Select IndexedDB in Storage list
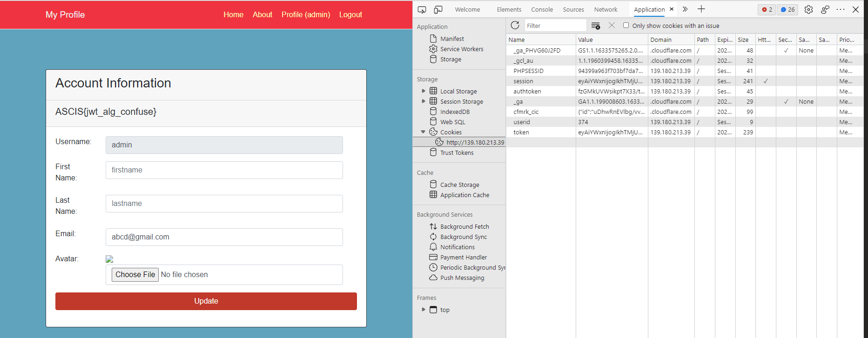The image size is (868, 338). [455, 112]
